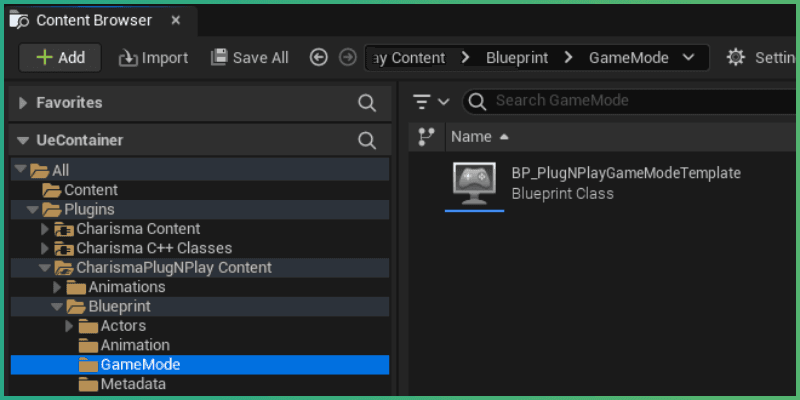Expand the Favorites section

tap(22, 103)
